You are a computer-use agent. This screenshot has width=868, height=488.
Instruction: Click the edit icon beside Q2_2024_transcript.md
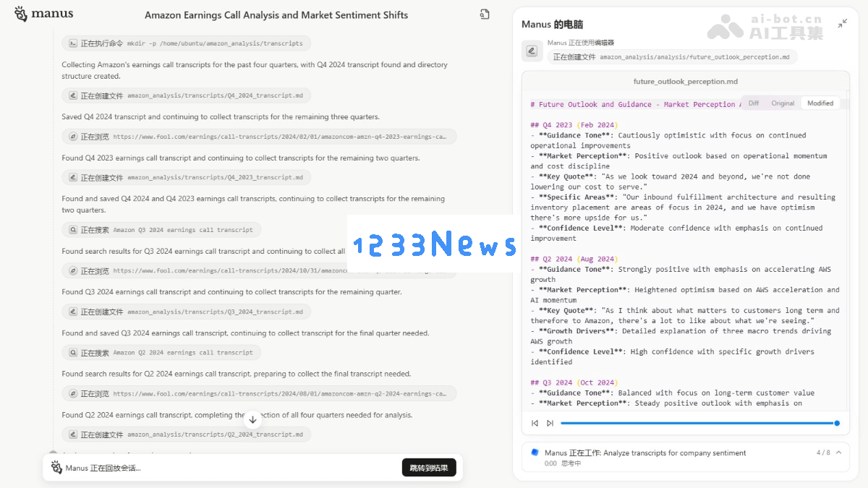pyautogui.click(x=72, y=435)
